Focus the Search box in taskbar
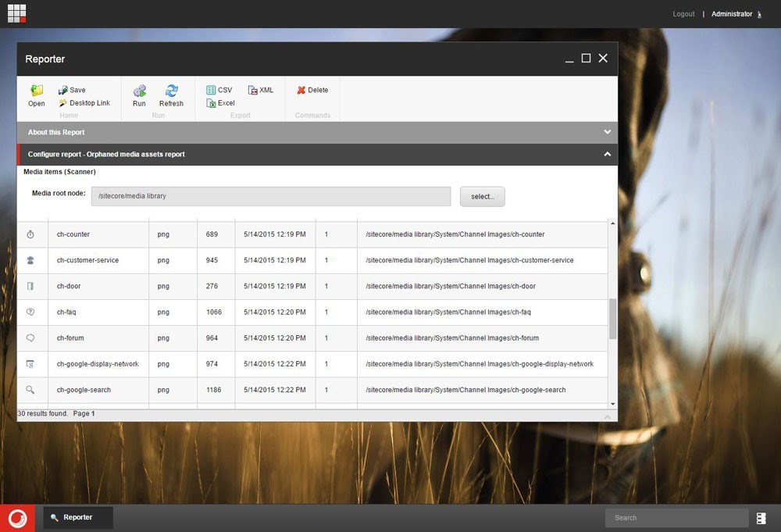The height and width of the screenshot is (532, 781). pos(676,517)
